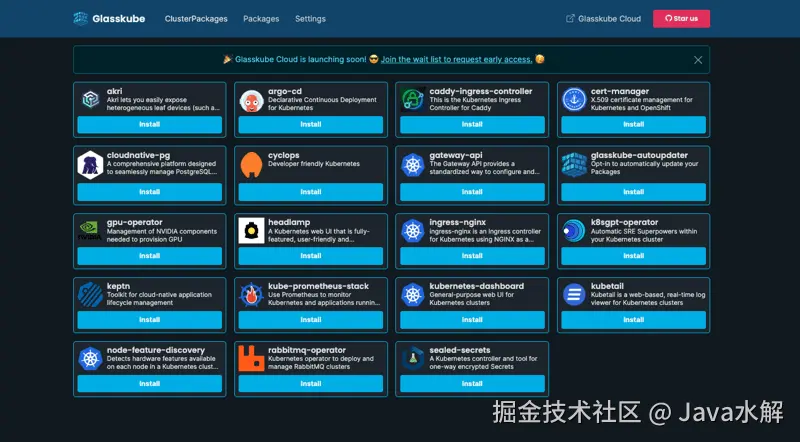Open the ClusterPackages tab
This screenshot has width=800, height=442.
pos(196,19)
